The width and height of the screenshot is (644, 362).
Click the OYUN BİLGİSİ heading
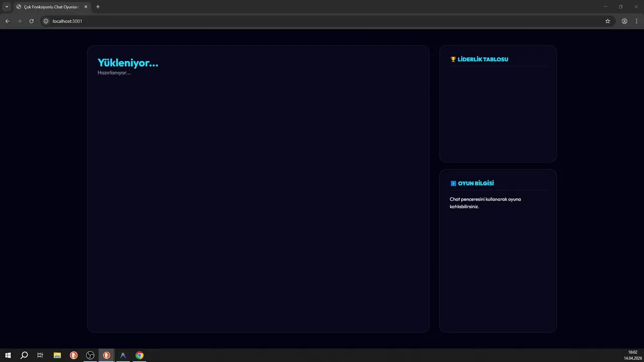tap(476, 184)
